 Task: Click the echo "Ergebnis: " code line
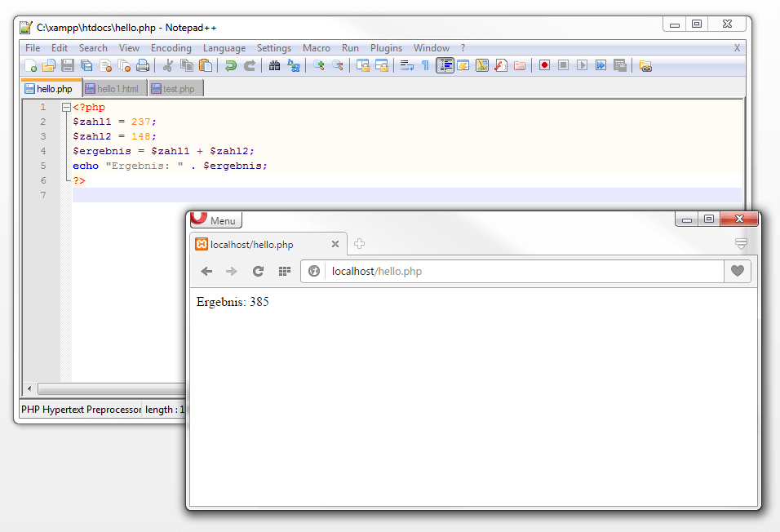[170, 166]
